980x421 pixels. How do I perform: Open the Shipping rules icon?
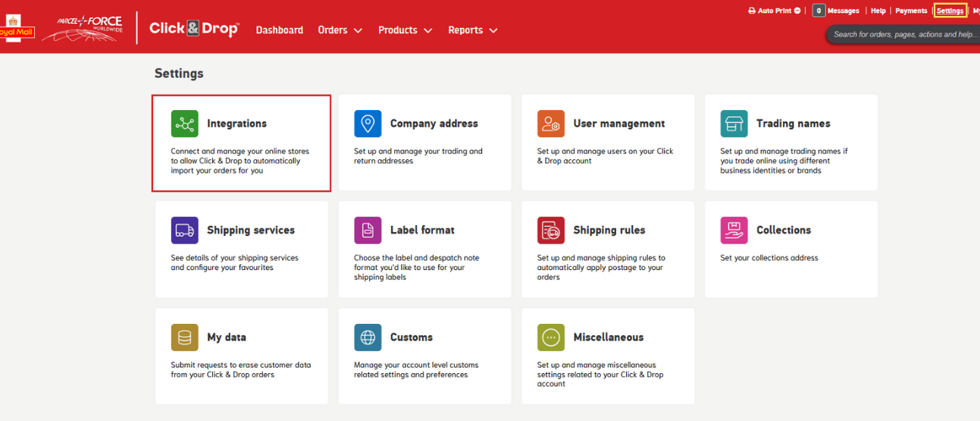551,231
